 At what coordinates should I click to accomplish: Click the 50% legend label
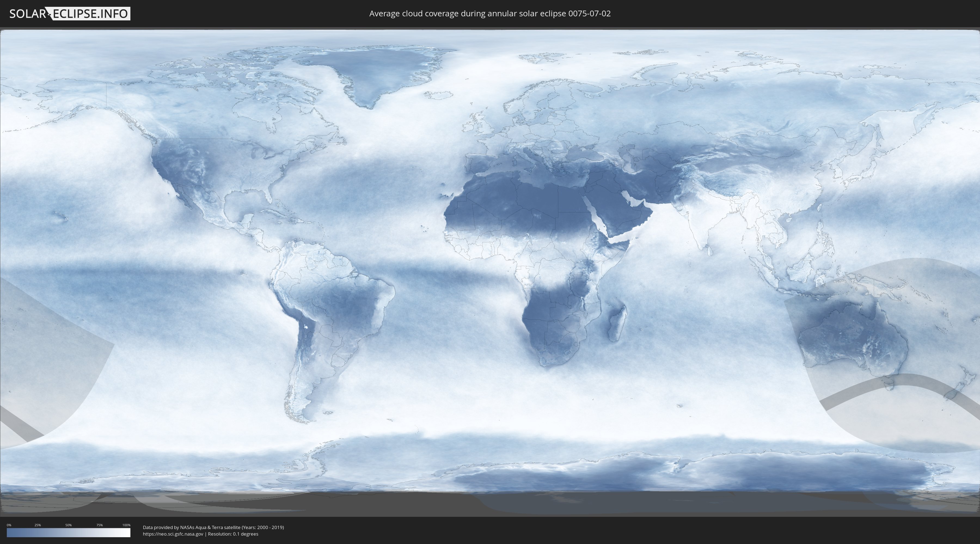point(69,525)
